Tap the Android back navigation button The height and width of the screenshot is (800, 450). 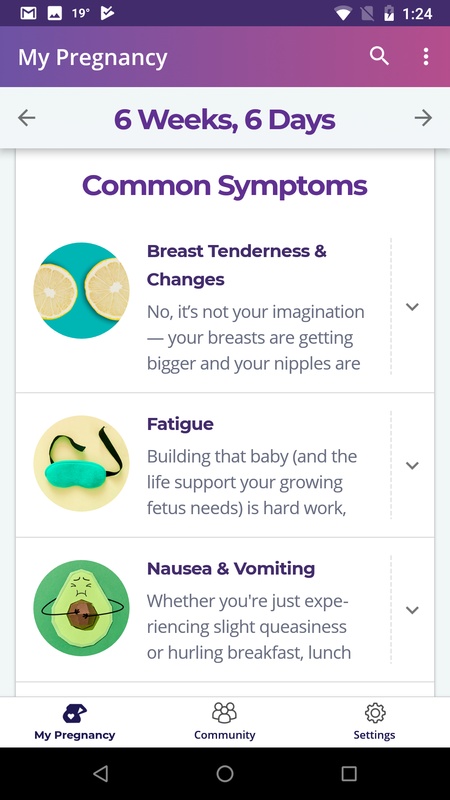tap(101, 774)
